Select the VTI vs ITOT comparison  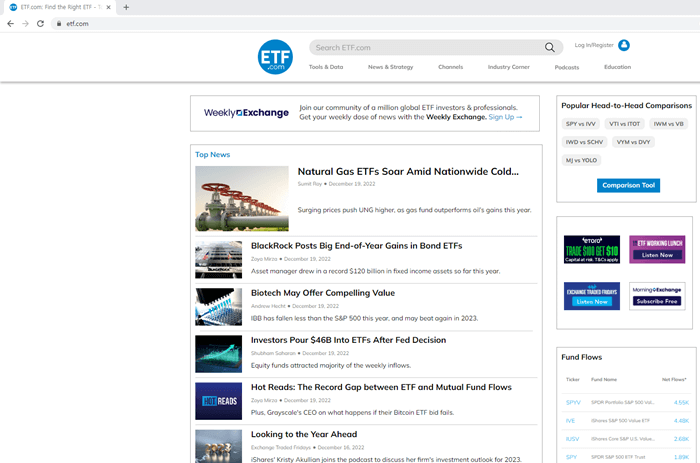click(624, 124)
